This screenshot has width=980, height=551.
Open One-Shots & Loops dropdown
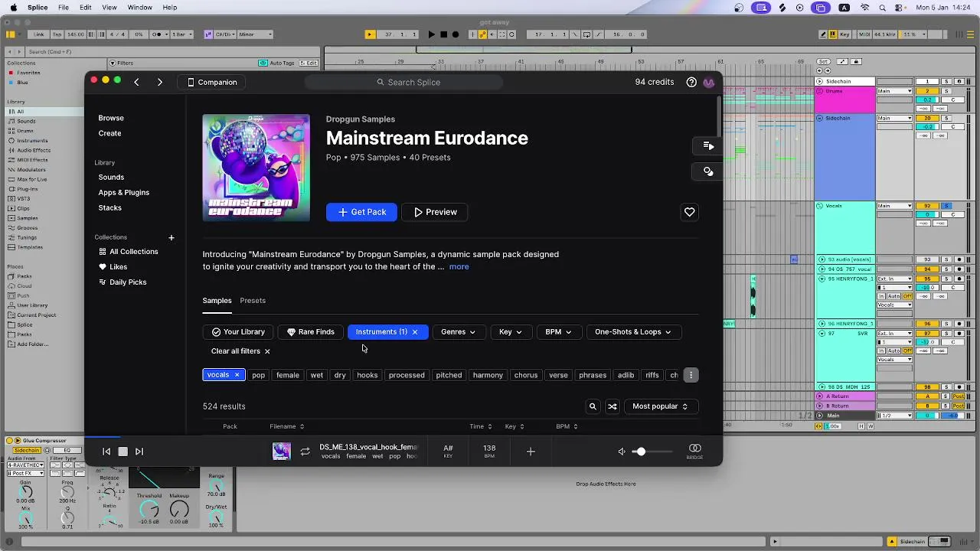tap(632, 332)
